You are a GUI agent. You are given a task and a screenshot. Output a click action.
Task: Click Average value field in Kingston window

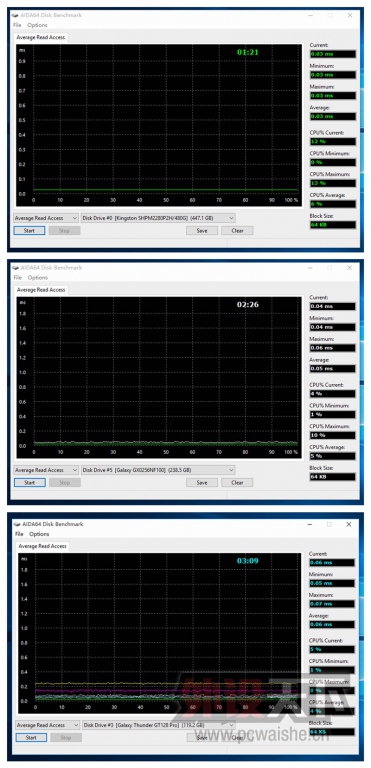point(333,117)
